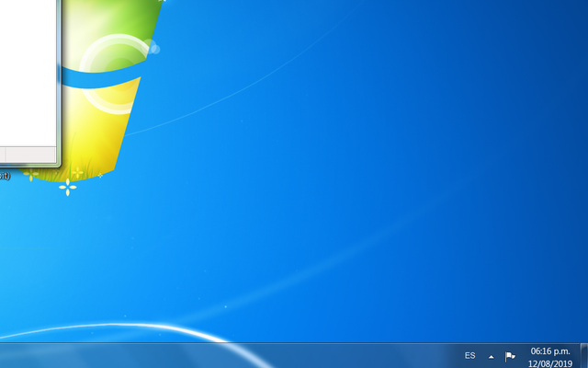Open the Action Center flag icon
The width and height of the screenshot is (588, 368).
pyautogui.click(x=510, y=356)
